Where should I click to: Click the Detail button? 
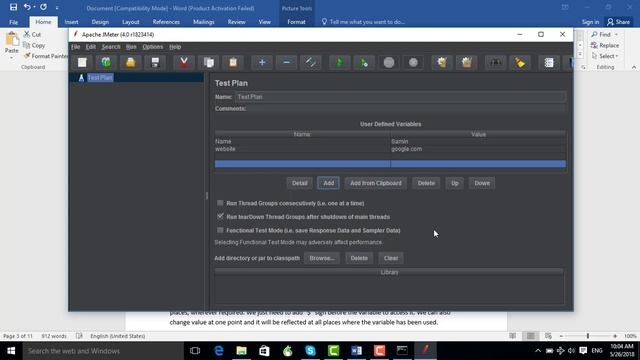point(300,183)
